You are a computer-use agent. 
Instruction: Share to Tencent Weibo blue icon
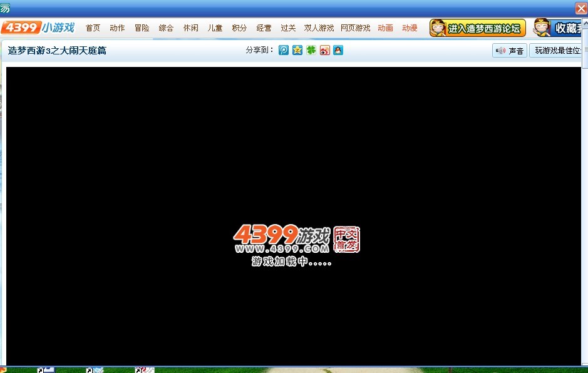[284, 50]
